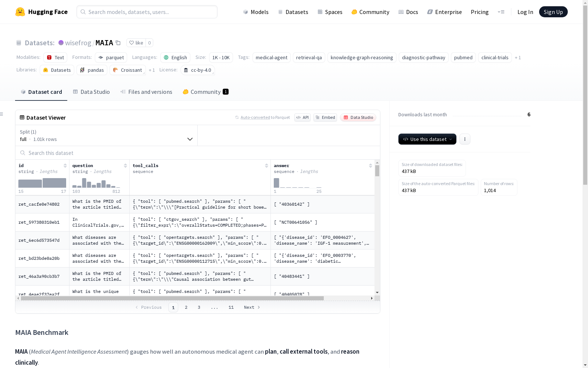Viewport: 588px width, 368px height.
Task: Click the English language tag
Action: click(175, 57)
